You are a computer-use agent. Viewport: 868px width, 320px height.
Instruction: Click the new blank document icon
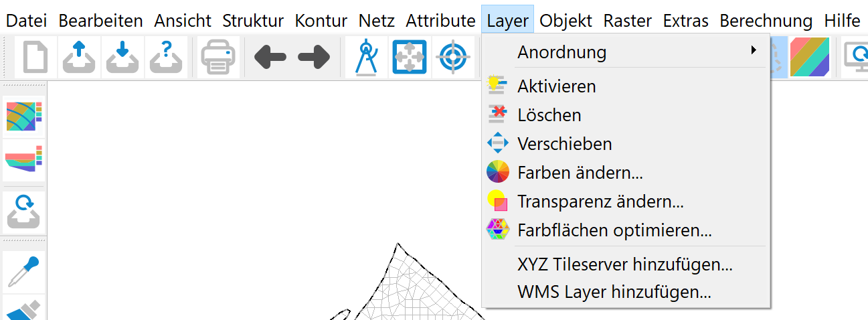(36, 57)
